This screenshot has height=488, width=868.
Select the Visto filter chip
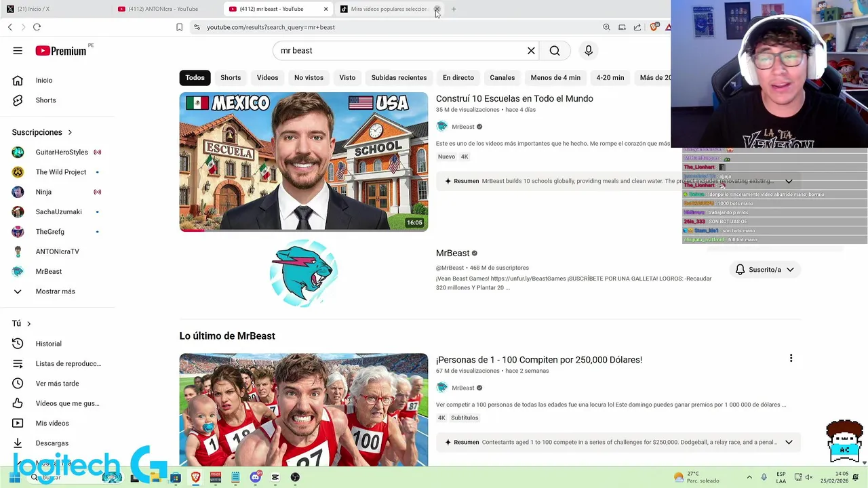(x=347, y=77)
